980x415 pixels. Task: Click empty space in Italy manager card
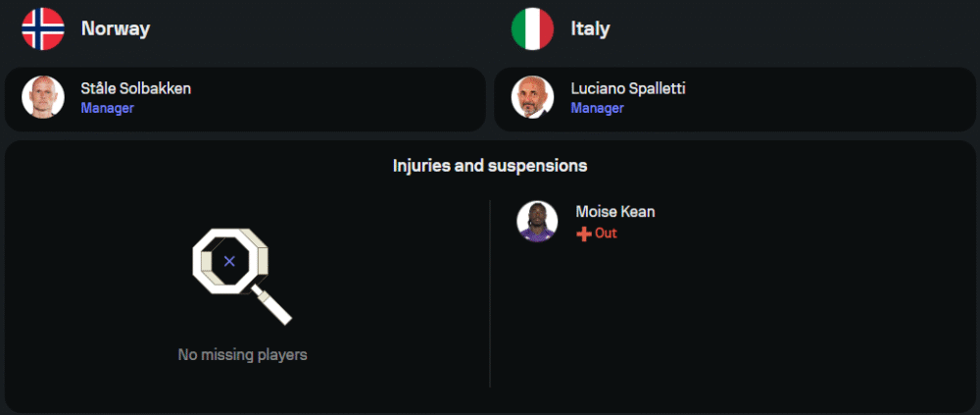(833, 98)
